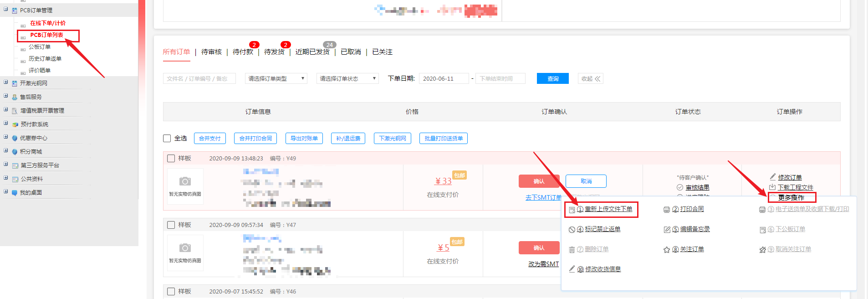Open the 请选择订单状态 dropdown
The width and height of the screenshot is (868, 299).
(x=347, y=78)
